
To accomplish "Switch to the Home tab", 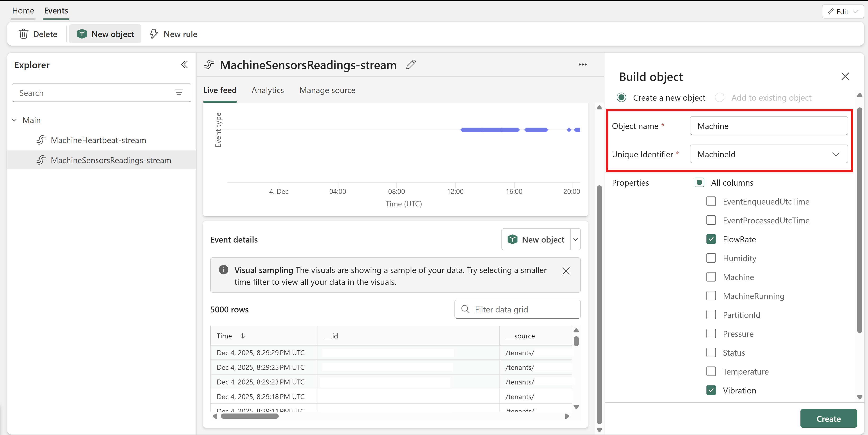I will [23, 11].
